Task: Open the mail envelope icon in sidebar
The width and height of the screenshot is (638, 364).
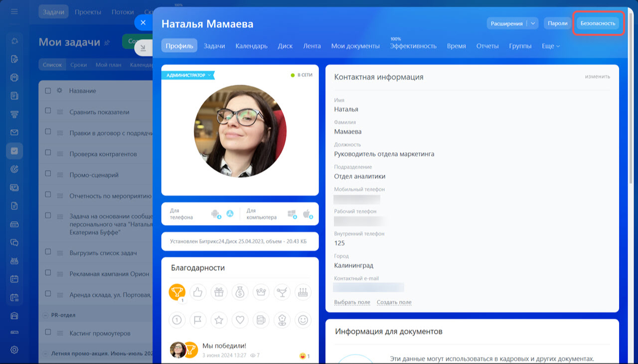Action: [14, 132]
